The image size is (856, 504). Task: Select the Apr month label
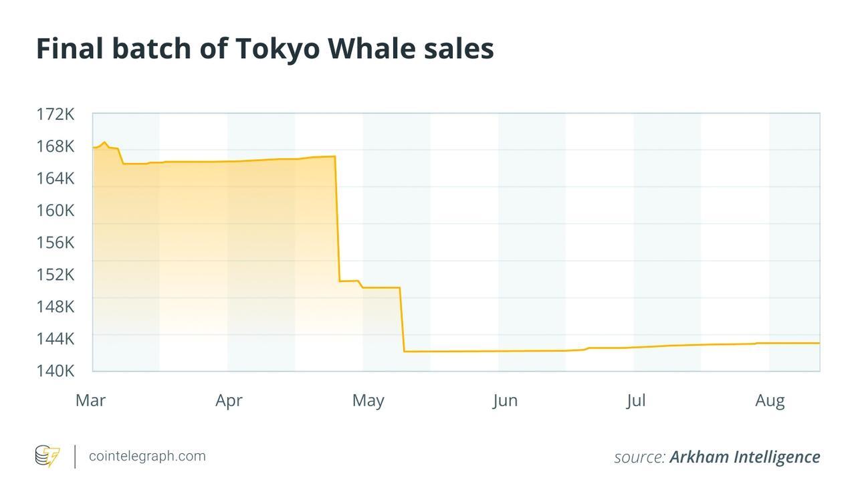click(x=229, y=400)
